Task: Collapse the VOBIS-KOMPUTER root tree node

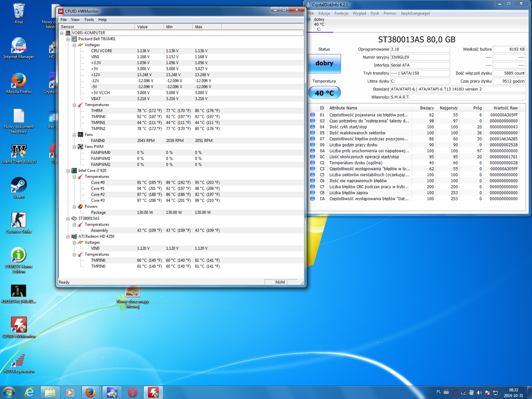Action: (62, 33)
